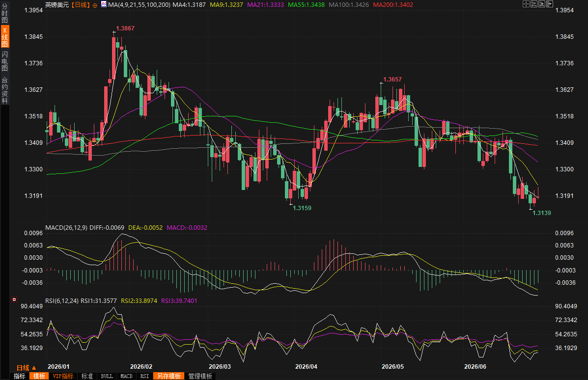Click the RSI3:39.7401 value
Screen dimensions: 588x380
tap(179, 300)
